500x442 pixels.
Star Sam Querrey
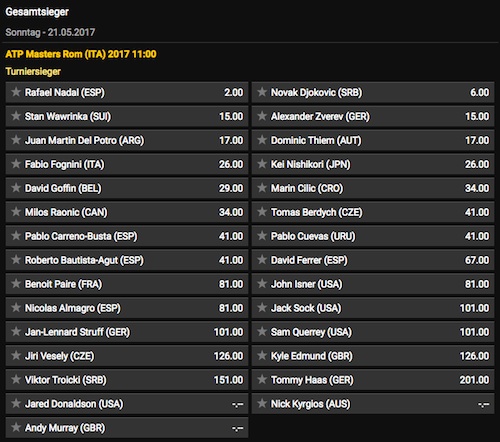[262, 332]
